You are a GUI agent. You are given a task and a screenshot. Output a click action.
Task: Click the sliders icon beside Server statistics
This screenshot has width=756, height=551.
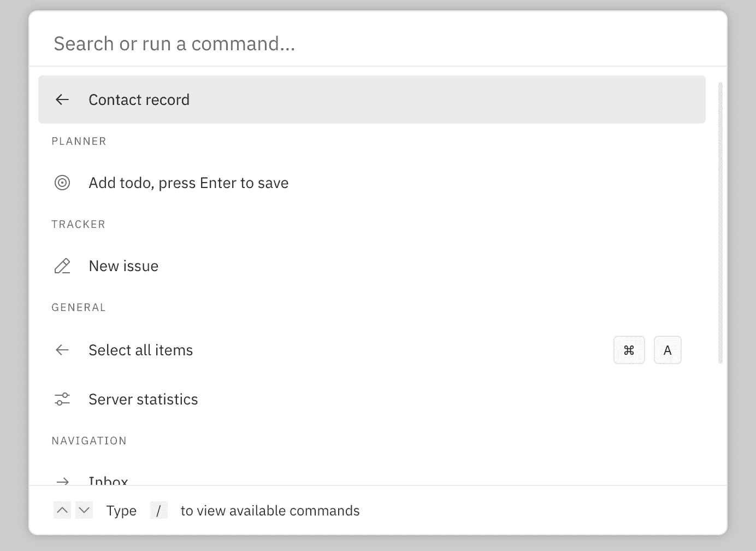[62, 399]
